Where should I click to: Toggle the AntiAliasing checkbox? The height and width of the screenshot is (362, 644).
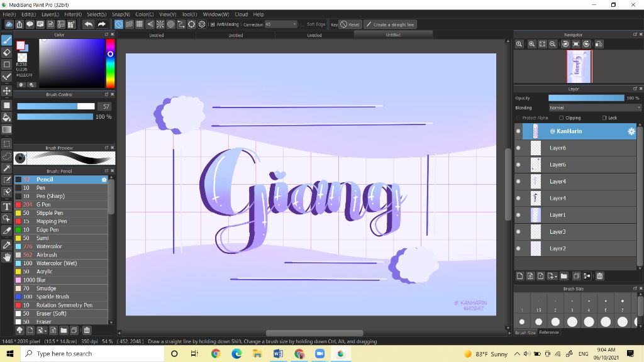[213, 25]
